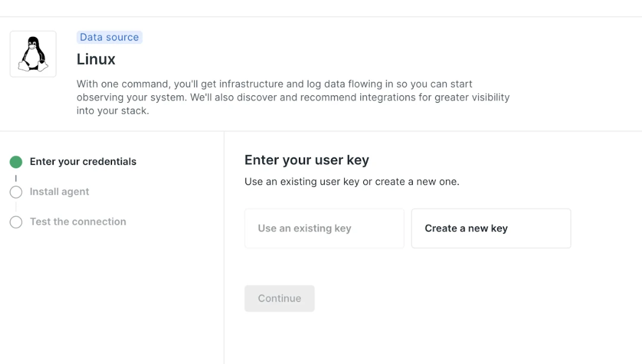Screen dimensions: 642x364
Task: Choose Create a new key option
Action: (491, 228)
